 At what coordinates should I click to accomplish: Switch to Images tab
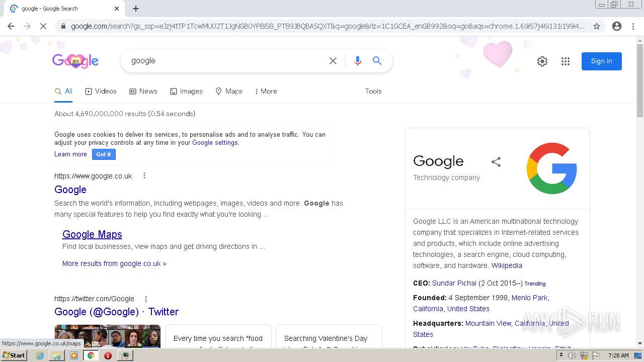(186, 92)
